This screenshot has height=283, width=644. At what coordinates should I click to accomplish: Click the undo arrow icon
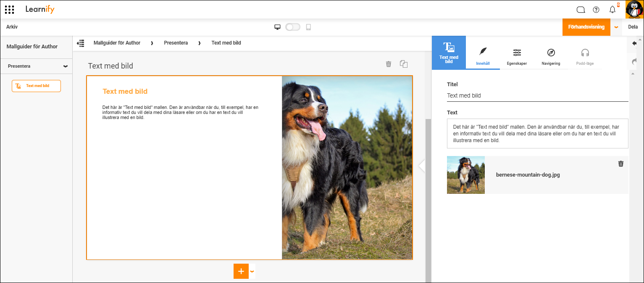point(634,43)
